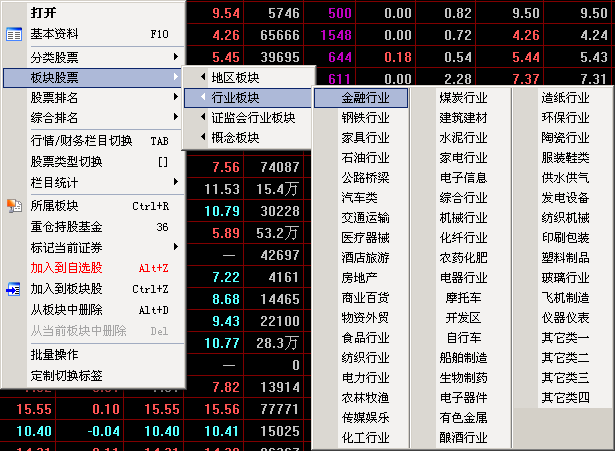Click the 基本资料 table icon

pos(14,35)
